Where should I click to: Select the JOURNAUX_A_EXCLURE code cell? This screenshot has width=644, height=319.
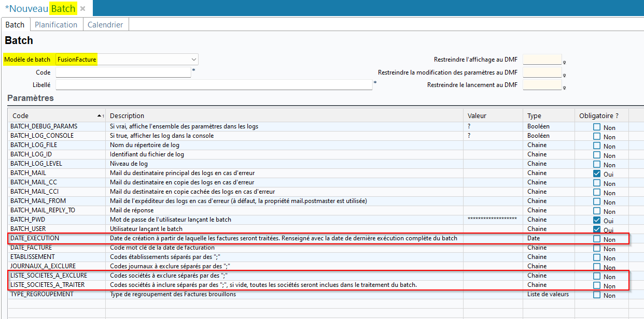tap(57, 266)
